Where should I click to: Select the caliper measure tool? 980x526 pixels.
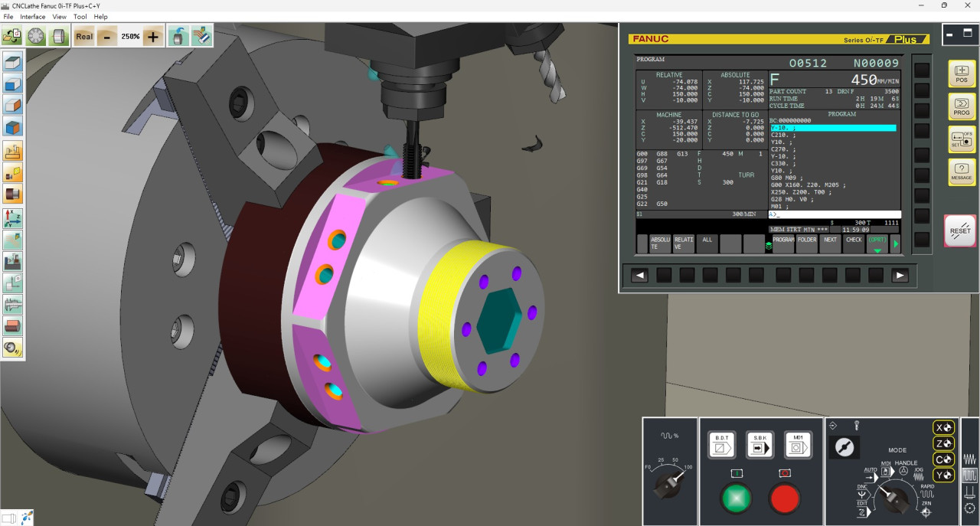[13, 305]
